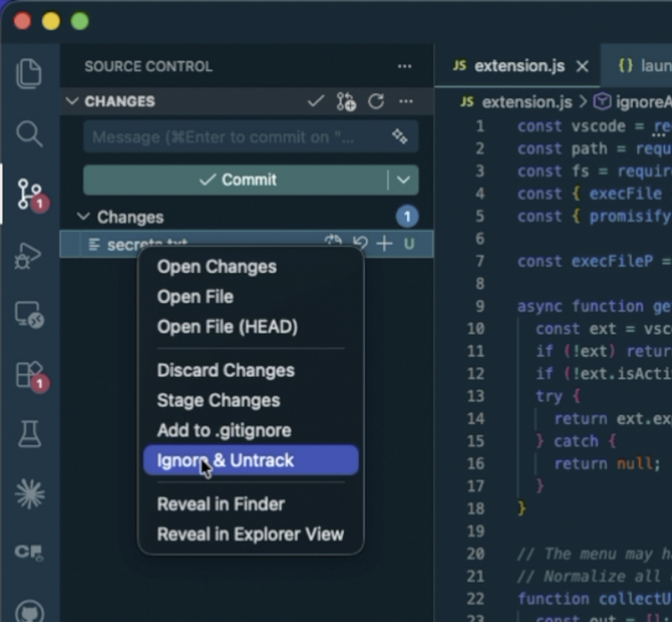Discard secrets.txt changes with undo arrow icon
The height and width of the screenshot is (622, 672).
click(360, 243)
